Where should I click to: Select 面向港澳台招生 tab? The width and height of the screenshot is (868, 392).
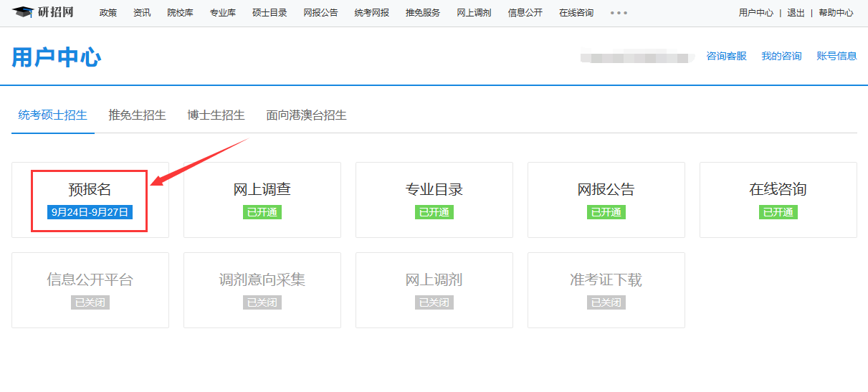click(306, 115)
